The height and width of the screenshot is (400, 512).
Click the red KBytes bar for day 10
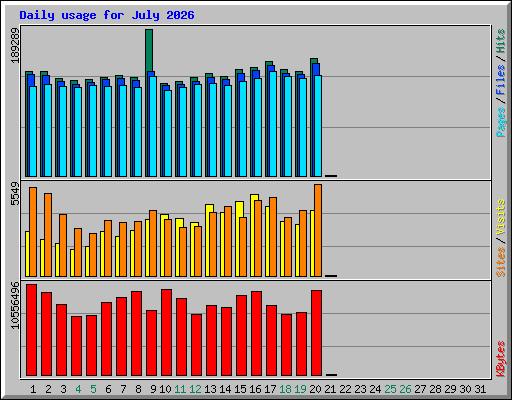(167, 332)
